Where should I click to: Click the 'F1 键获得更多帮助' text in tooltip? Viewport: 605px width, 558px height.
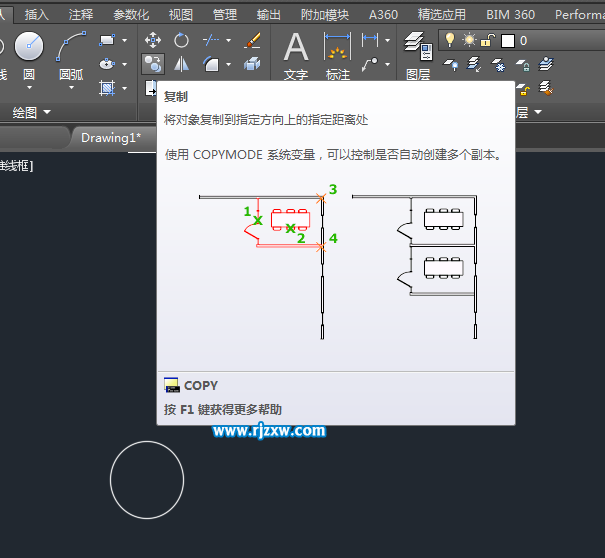click(231, 409)
